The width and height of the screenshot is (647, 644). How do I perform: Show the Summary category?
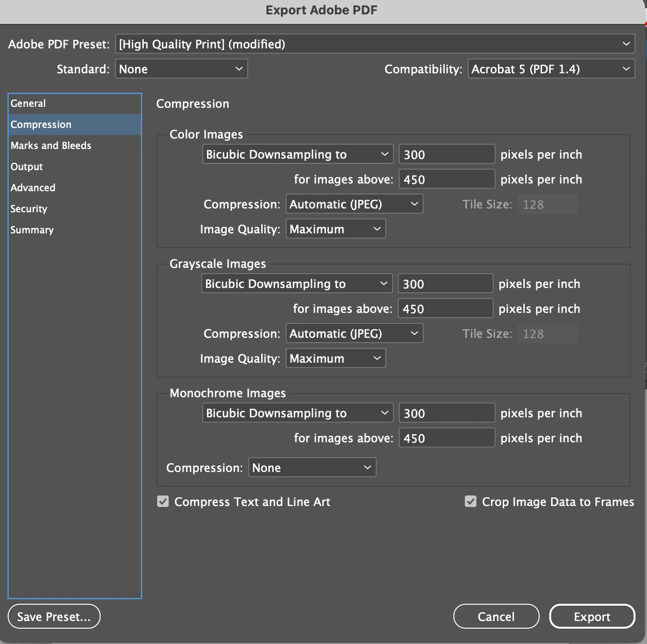75,230
